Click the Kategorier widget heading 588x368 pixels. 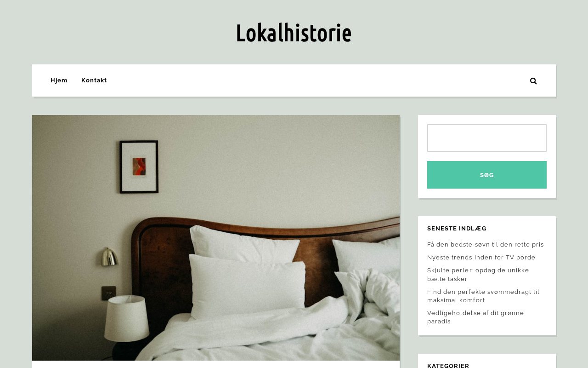(x=448, y=365)
